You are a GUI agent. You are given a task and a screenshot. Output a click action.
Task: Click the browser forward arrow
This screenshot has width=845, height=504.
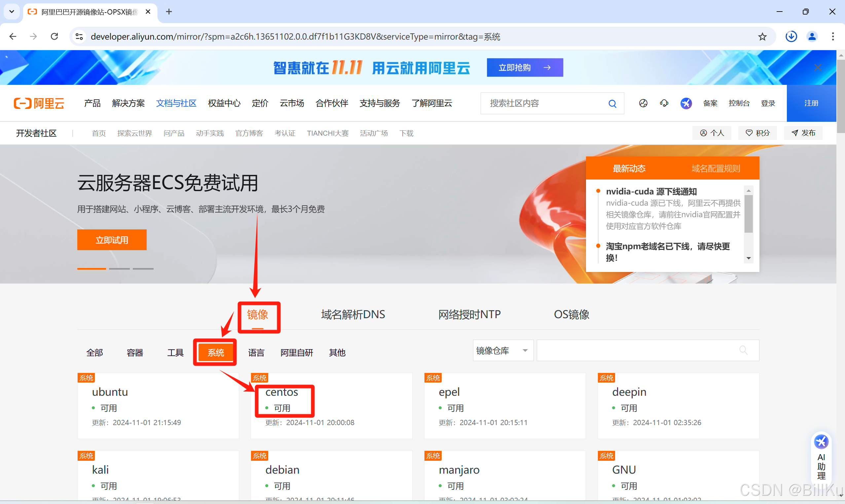(33, 36)
